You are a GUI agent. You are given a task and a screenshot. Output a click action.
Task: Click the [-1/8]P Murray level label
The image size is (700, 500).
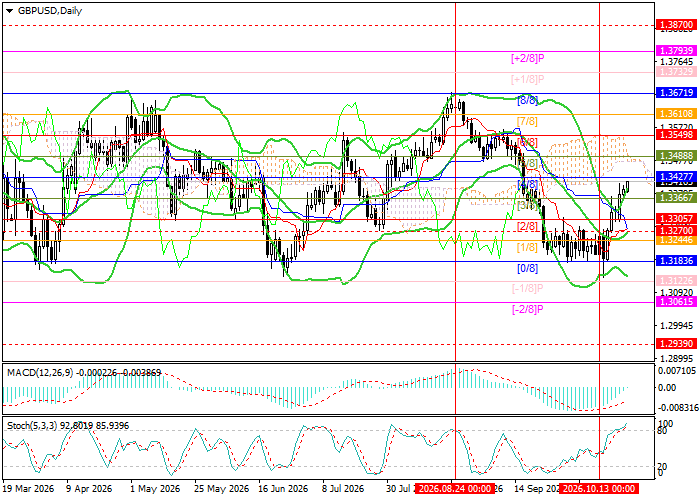[x=528, y=289]
